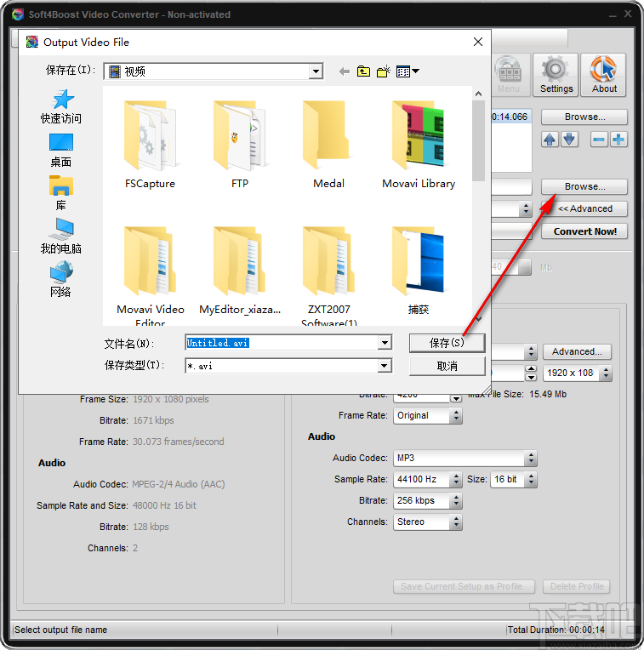The width and height of the screenshot is (644, 650).
Task: Select the FSCapture folder
Action: pos(150,145)
